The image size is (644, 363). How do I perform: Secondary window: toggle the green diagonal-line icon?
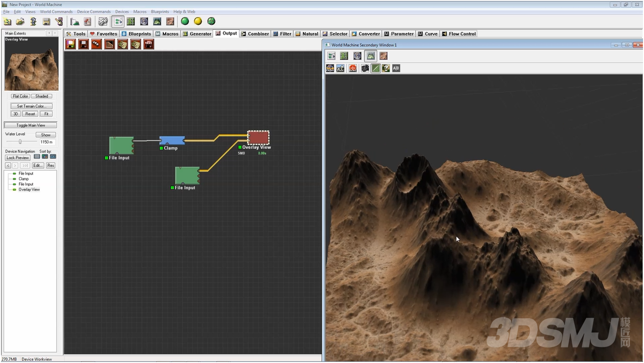coord(376,68)
